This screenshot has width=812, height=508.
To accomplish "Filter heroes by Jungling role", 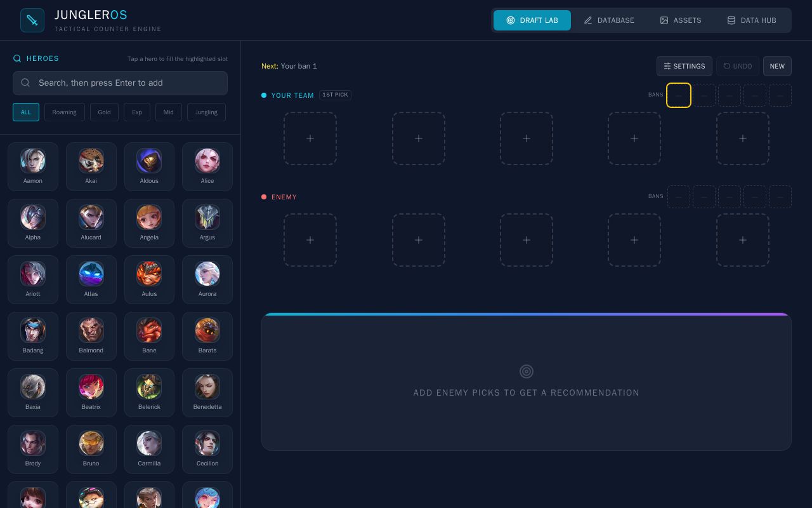I will pyautogui.click(x=206, y=112).
